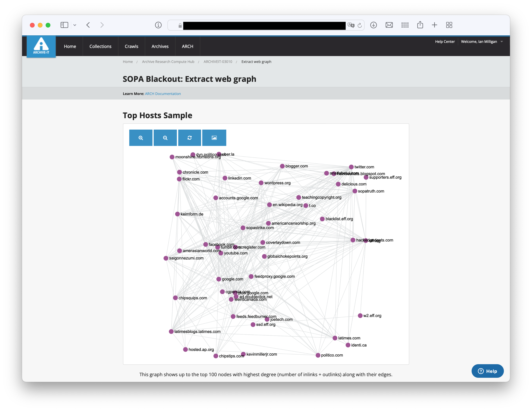Reload the page

pyautogui.click(x=360, y=25)
